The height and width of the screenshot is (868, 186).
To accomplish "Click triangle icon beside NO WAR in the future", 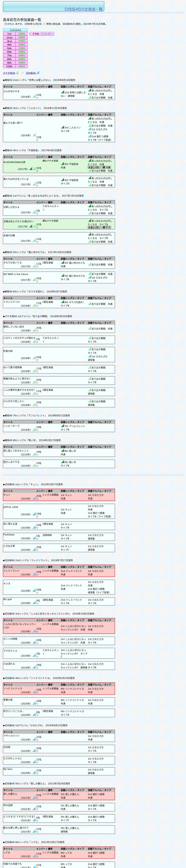I will click(x=34, y=280).
